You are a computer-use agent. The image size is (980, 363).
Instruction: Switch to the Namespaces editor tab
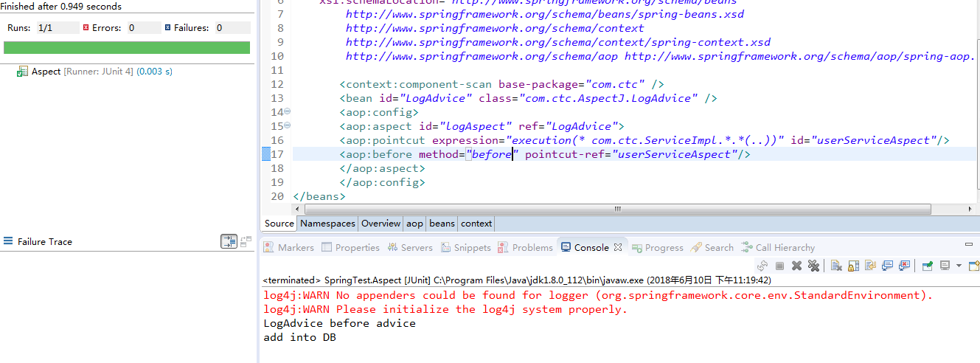(327, 223)
